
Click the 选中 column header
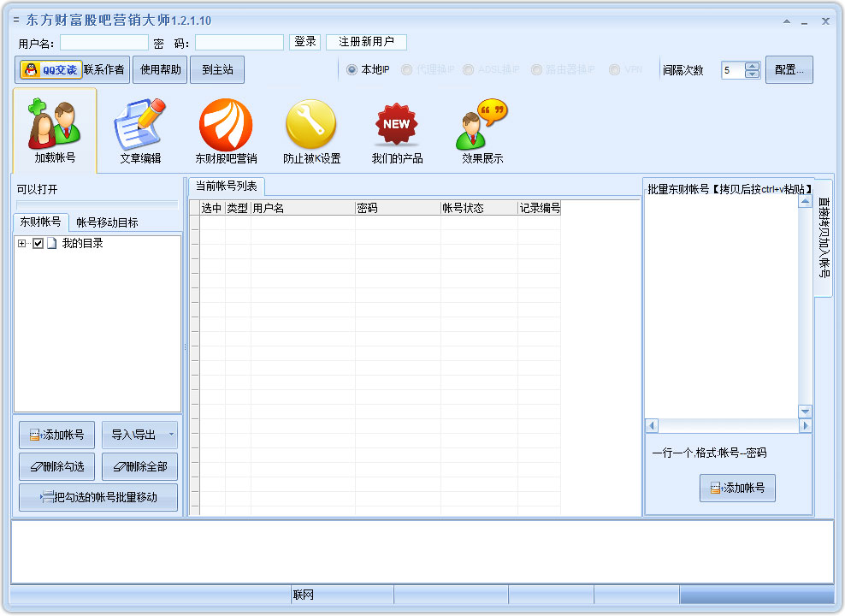(x=212, y=208)
